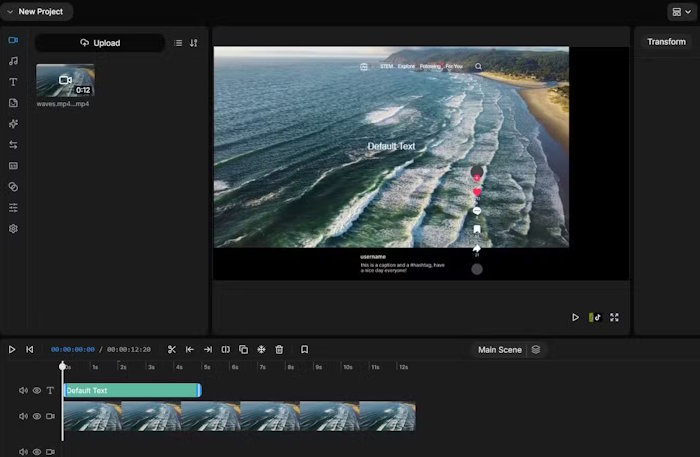
Task: Click the total duration 00:00:12:20
Action: tap(129, 349)
